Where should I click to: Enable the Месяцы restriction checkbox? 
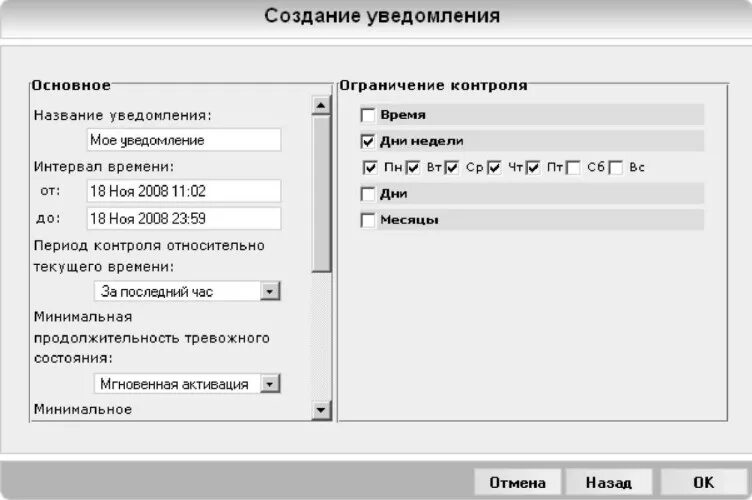pyautogui.click(x=368, y=221)
